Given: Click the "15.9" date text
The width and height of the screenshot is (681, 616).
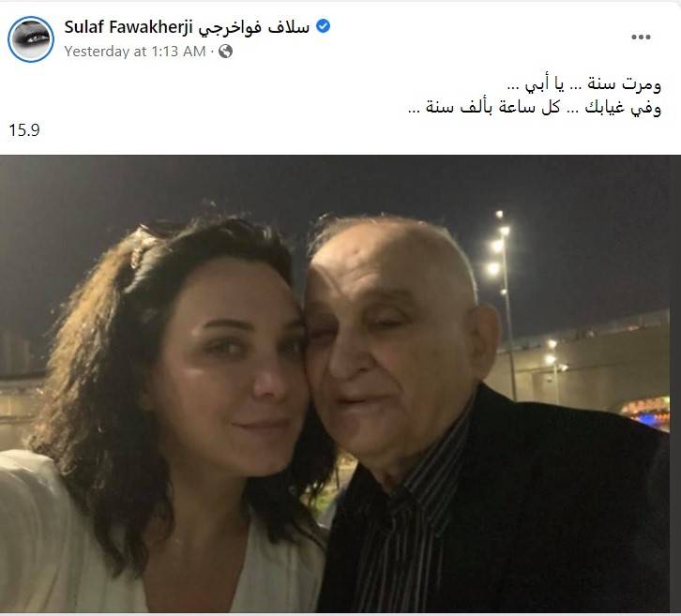Looking at the screenshot, I should tap(24, 129).
